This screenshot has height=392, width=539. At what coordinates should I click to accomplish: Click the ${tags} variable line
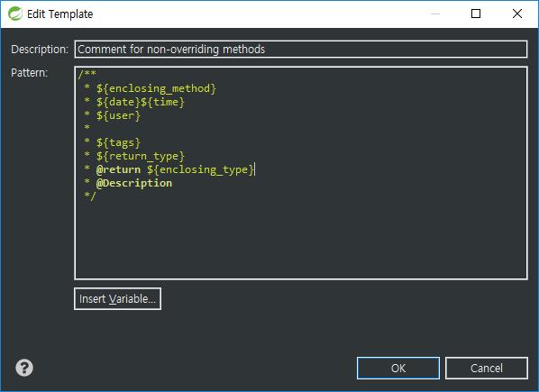[x=118, y=142]
